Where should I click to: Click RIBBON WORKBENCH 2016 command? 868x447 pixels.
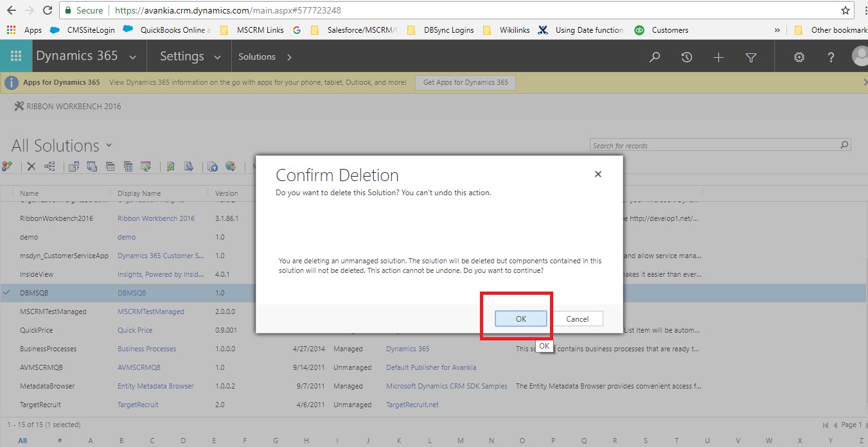[67, 106]
